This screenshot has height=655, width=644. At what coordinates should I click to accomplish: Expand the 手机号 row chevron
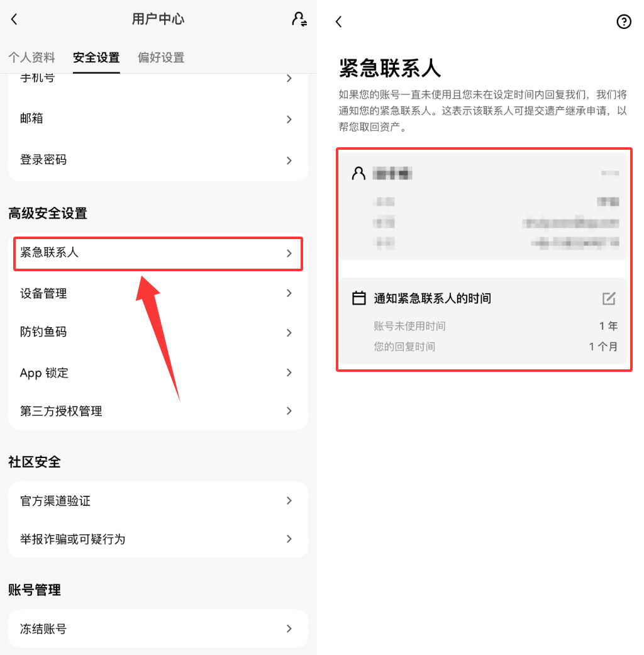pyautogui.click(x=289, y=78)
